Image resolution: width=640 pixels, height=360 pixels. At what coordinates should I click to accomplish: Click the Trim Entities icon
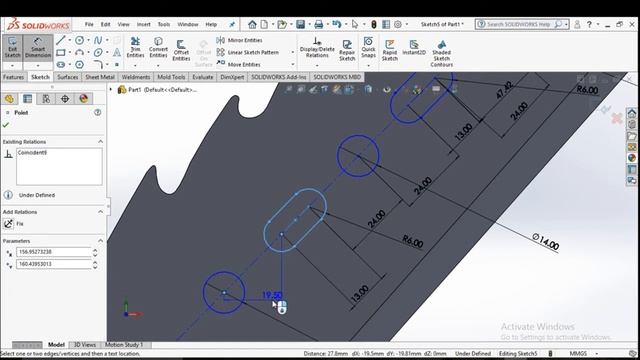tap(135, 47)
